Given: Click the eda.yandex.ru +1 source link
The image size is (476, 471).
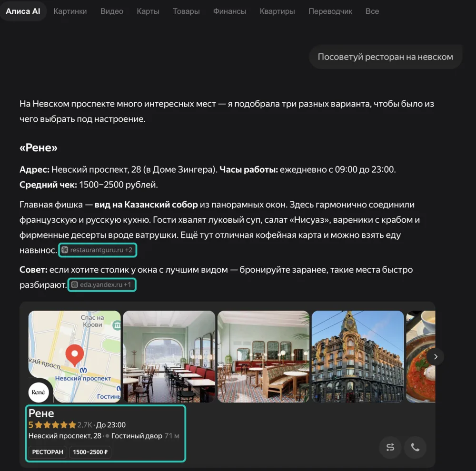Looking at the screenshot, I should click(102, 285).
